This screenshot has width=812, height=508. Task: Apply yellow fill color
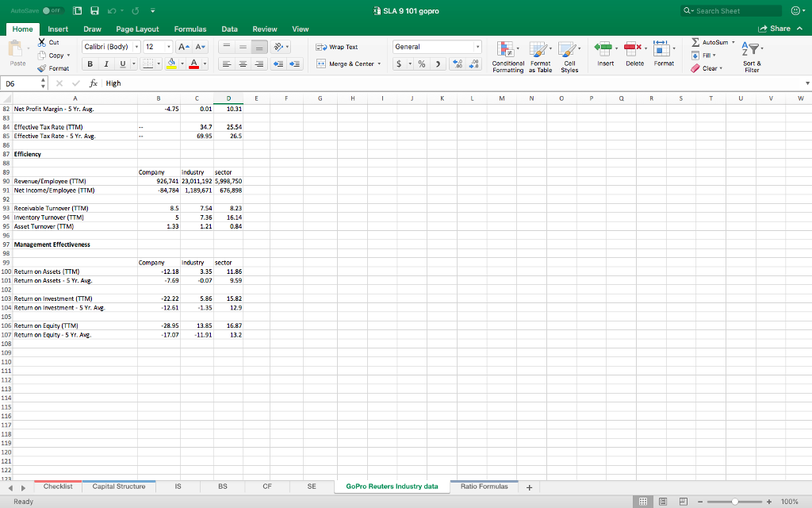(x=171, y=63)
